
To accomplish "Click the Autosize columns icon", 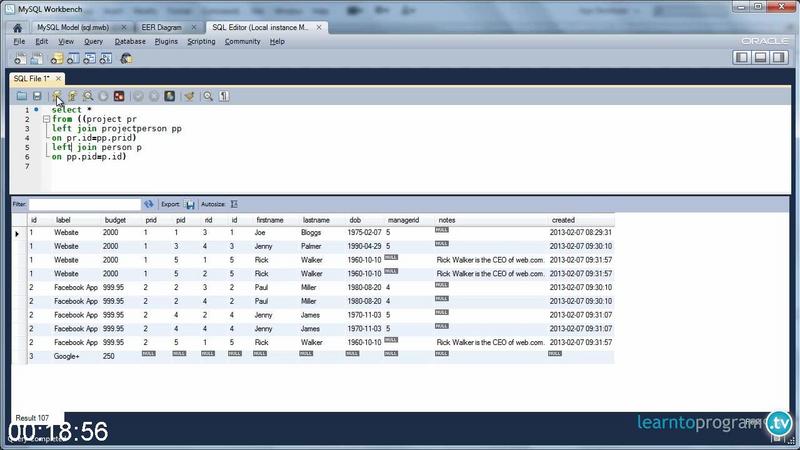I will point(234,204).
